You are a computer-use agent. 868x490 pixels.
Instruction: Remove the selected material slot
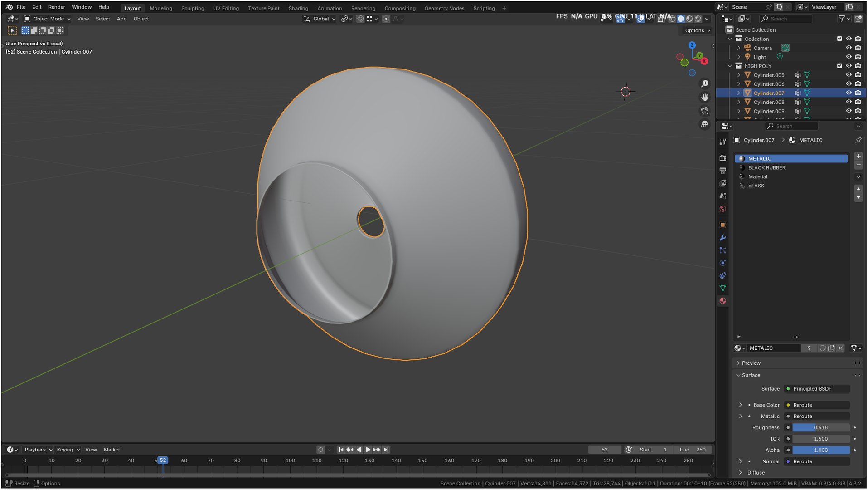tap(858, 165)
